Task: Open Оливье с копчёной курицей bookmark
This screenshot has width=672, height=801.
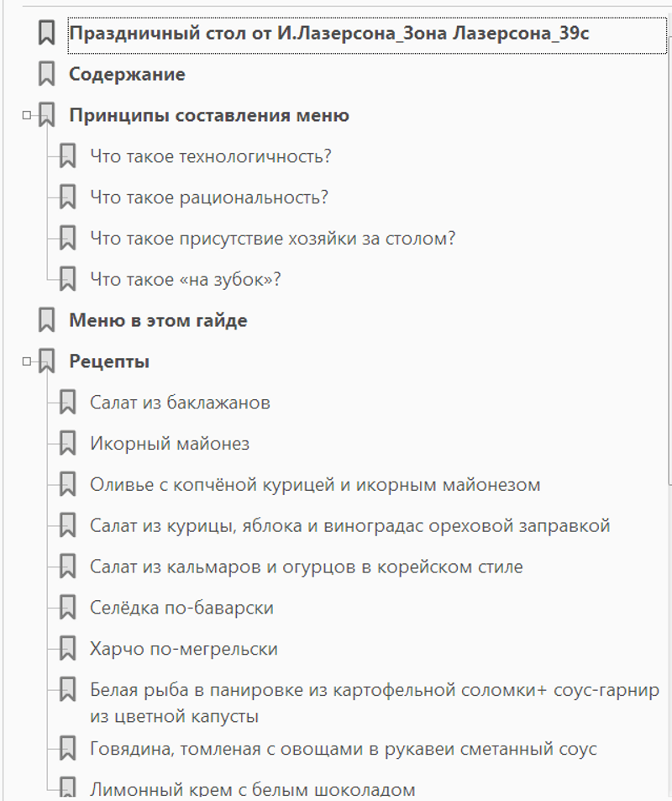Action: pos(315,485)
